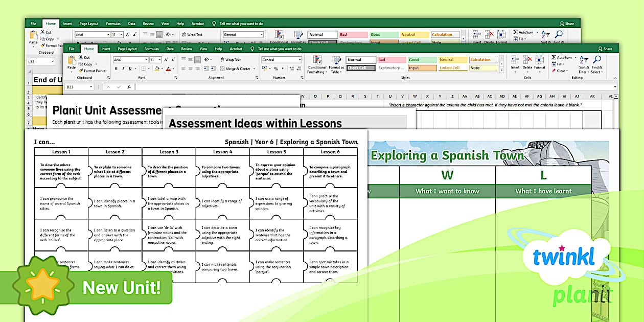Toggle Bold formatting in front ribbon
This screenshot has height=322, width=644.
pos(117,68)
